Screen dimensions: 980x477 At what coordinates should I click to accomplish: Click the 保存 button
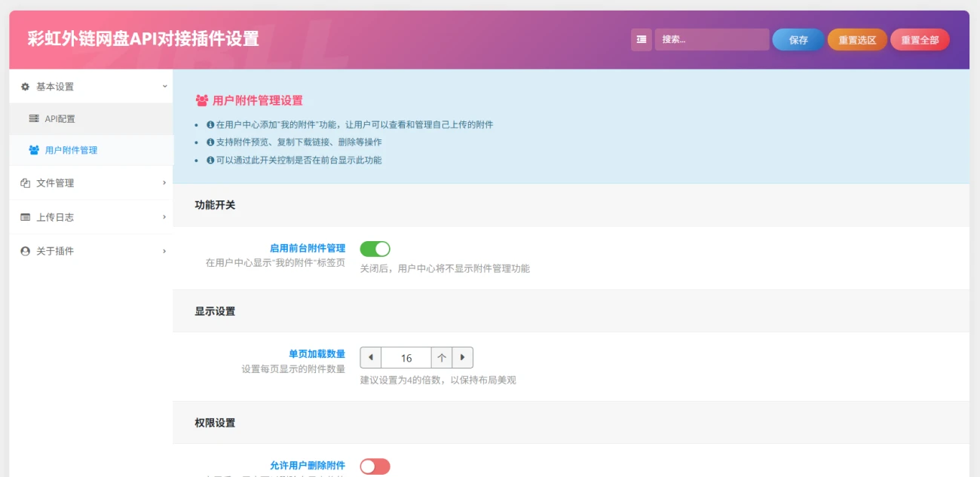pos(797,39)
